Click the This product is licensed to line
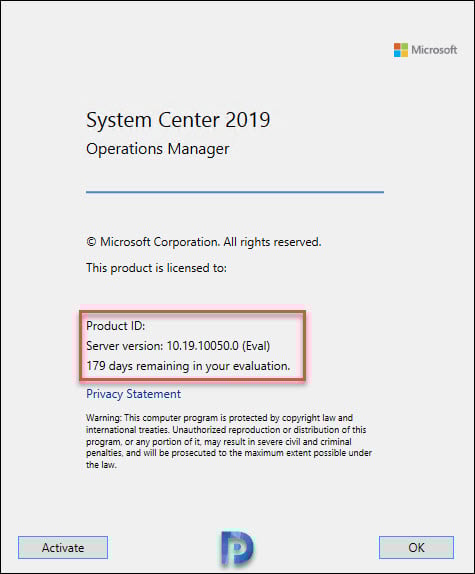 point(156,268)
